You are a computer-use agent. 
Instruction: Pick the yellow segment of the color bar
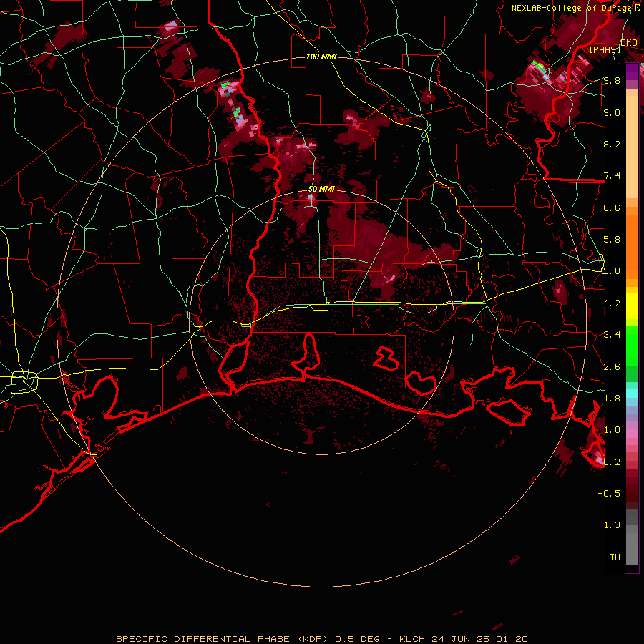tap(632, 306)
